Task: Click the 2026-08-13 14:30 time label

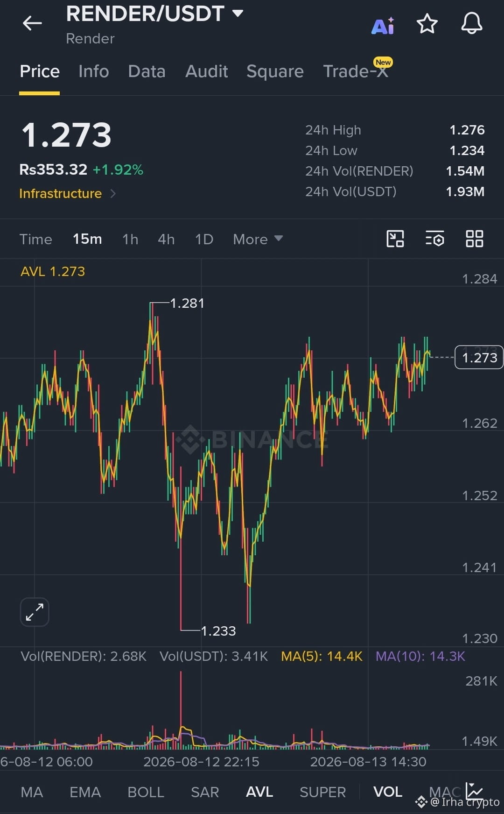Action: point(368,762)
